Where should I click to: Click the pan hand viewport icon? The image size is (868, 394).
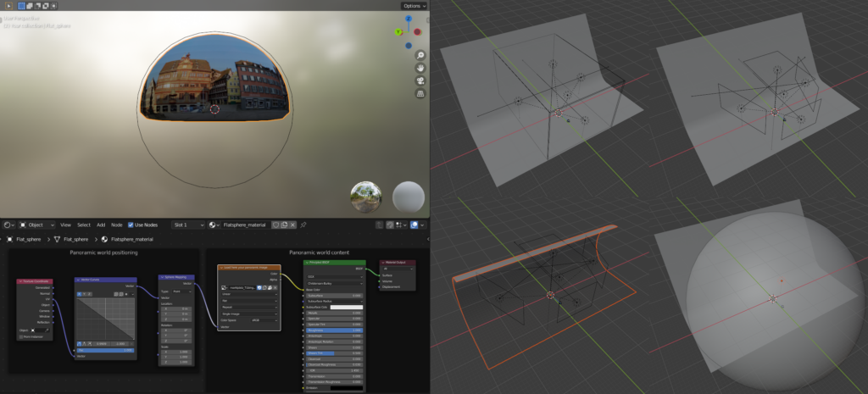(x=420, y=68)
